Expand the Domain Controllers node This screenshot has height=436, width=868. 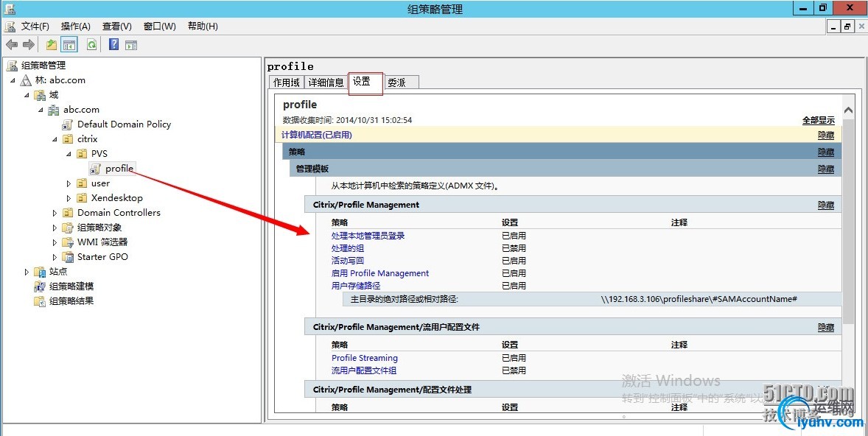[55, 213]
